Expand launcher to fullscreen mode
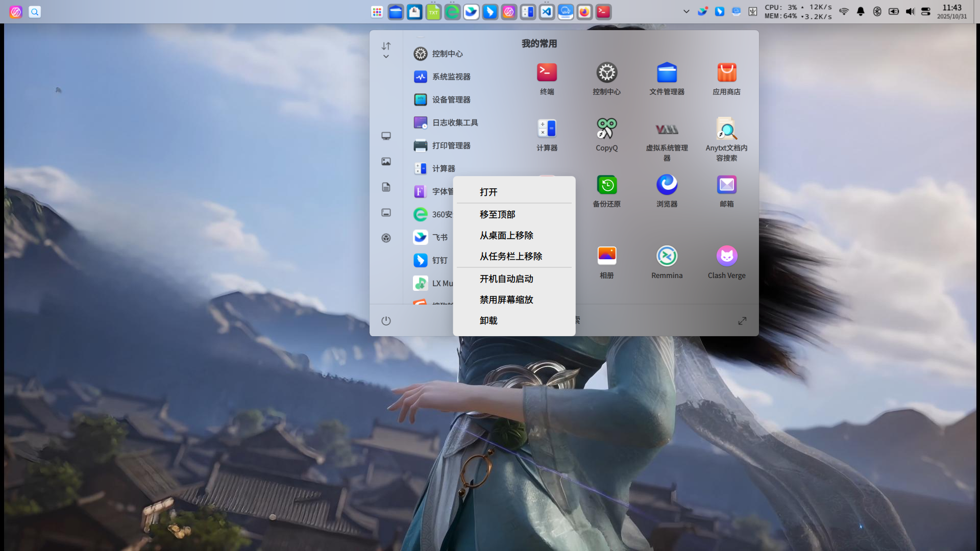Image resolution: width=980 pixels, height=551 pixels. [742, 320]
